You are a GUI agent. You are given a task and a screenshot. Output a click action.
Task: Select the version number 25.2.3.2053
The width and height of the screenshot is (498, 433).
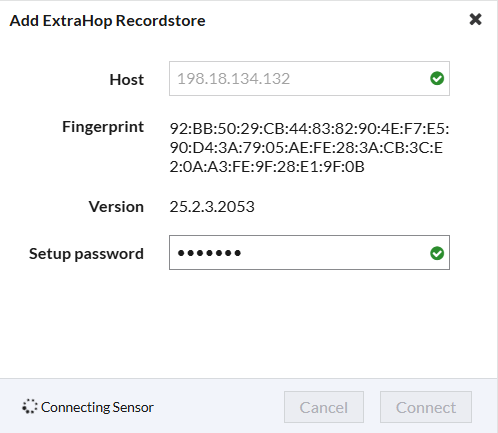click(212, 207)
